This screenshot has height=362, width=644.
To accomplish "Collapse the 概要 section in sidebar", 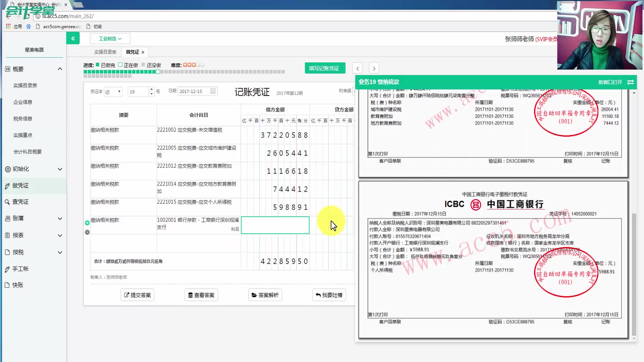I will coord(60,69).
